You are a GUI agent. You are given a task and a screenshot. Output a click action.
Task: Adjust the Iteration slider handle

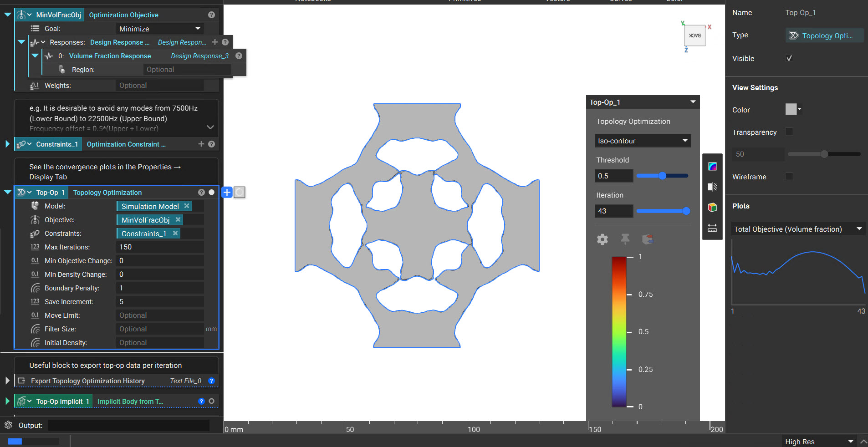(686, 211)
